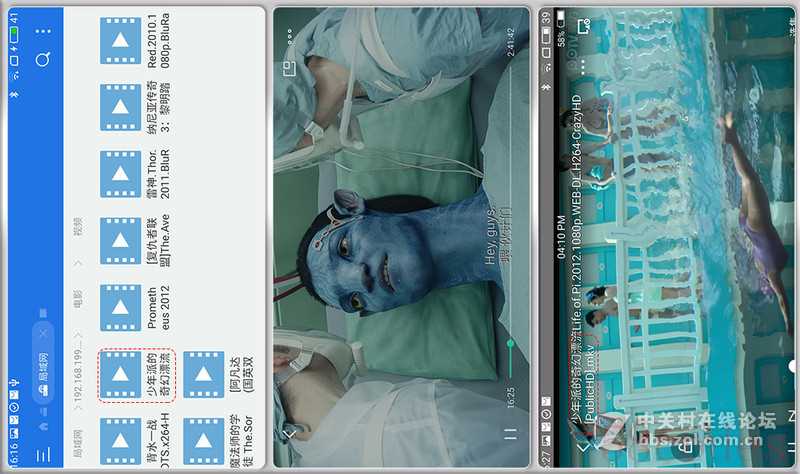Screen dimensions: 800x474
Task: Click the total duration 2:41:42 label
Action: pyautogui.click(x=511, y=42)
